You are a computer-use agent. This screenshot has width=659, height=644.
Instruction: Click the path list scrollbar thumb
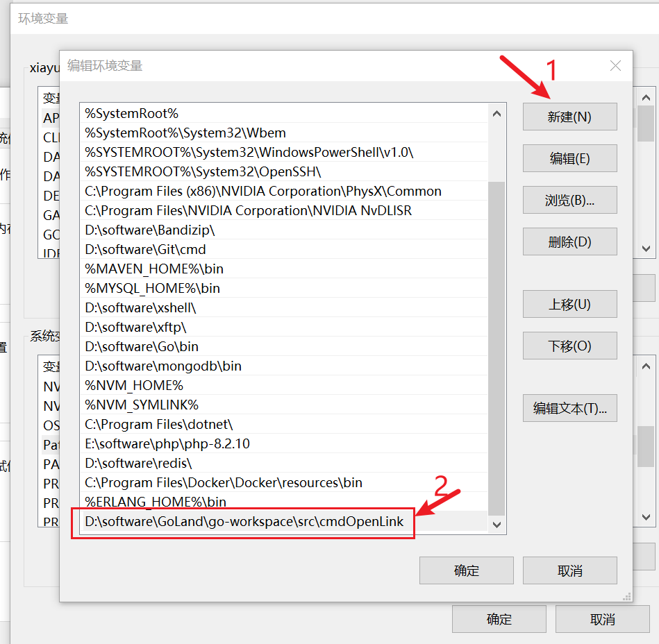(497, 347)
